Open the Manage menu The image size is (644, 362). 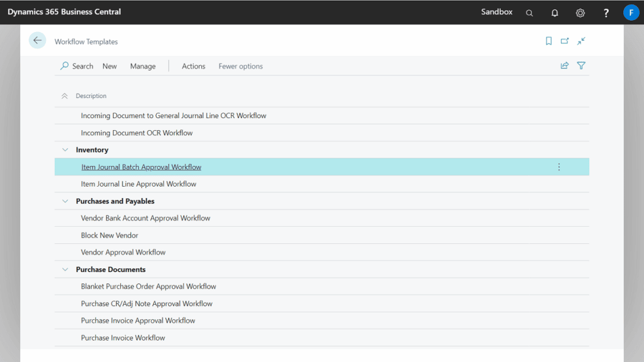[x=143, y=66]
